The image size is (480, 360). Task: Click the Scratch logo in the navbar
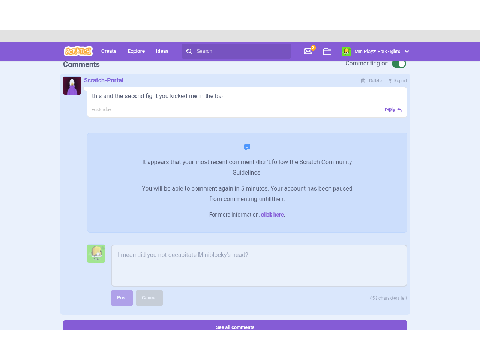78,51
